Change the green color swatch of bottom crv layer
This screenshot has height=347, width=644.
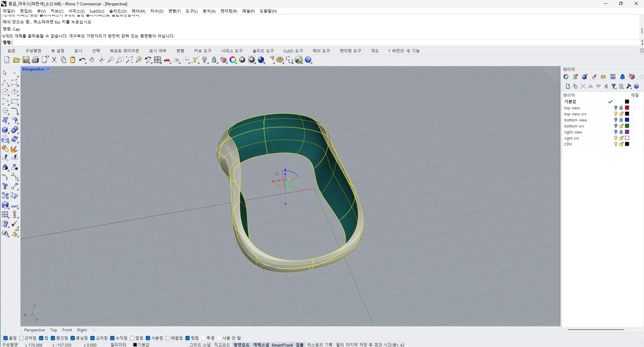tap(627, 126)
